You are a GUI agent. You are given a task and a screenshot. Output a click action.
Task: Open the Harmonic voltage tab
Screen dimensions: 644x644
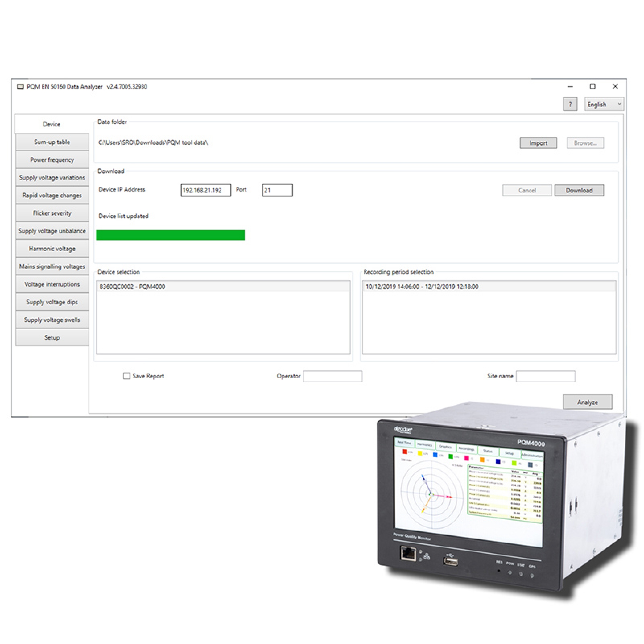(52, 249)
